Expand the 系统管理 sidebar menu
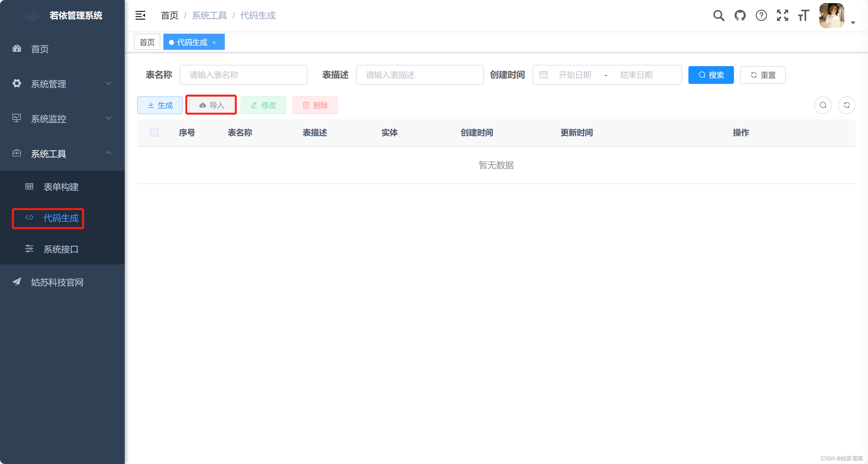The height and width of the screenshot is (464, 868). pos(62,84)
